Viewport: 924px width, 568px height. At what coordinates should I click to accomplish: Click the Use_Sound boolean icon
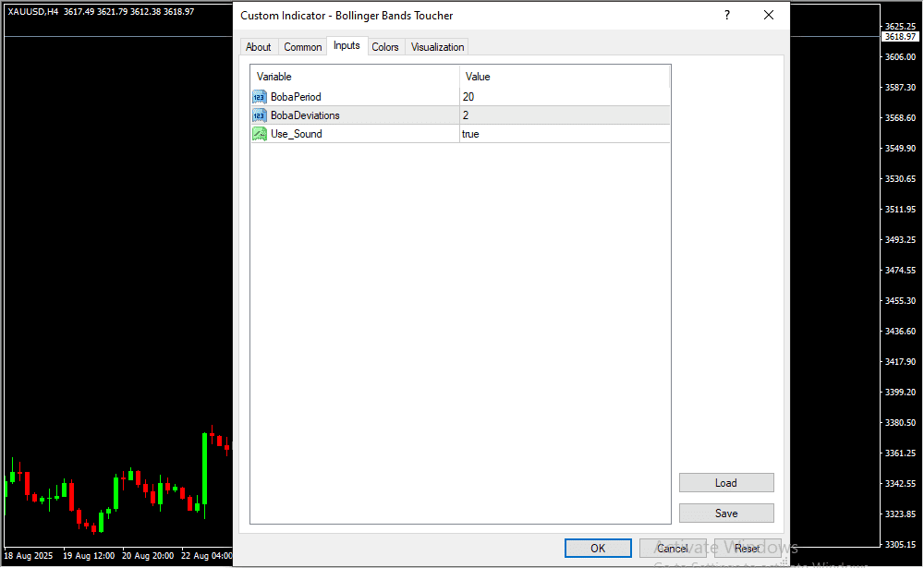tap(259, 134)
